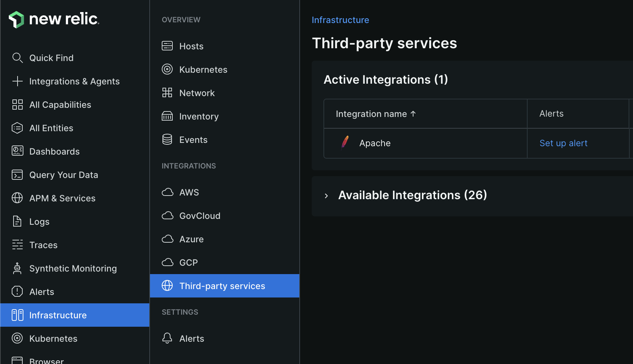
Task: Go to Integrations & Agents
Action: (75, 81)
